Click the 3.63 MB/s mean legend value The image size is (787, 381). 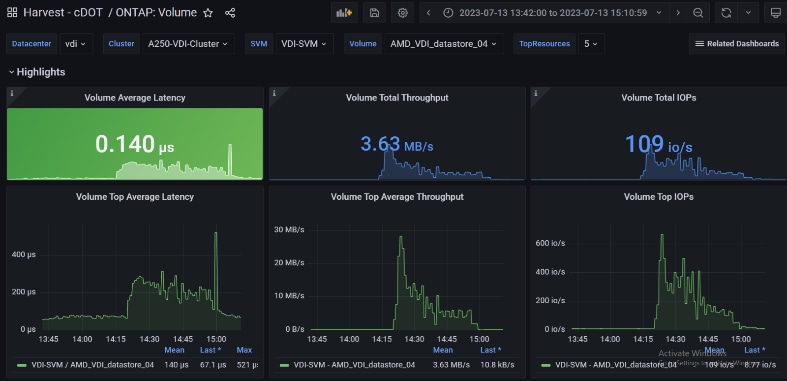[451, 365]
